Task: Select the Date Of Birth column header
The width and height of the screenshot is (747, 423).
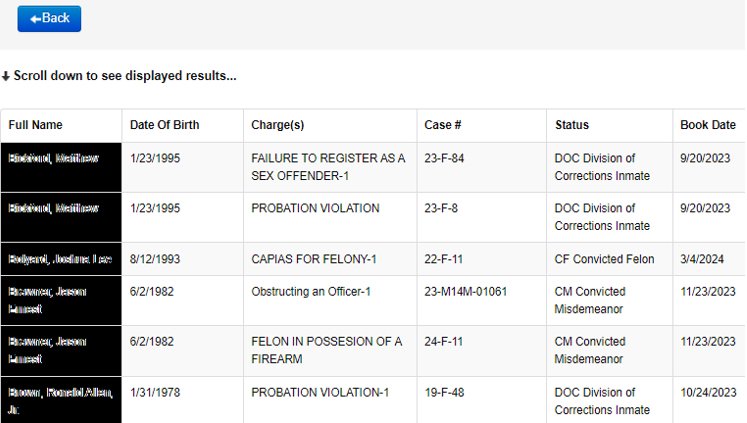Action: (165, 125)
